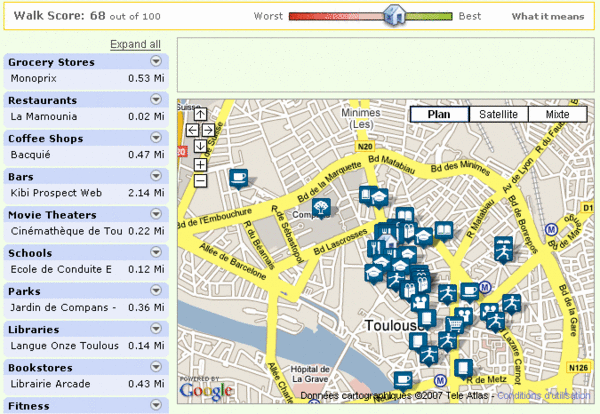Viewport: 600px width, 414px height.
Task: Click the Google logo on the map
Action: [x=205, y=391]
